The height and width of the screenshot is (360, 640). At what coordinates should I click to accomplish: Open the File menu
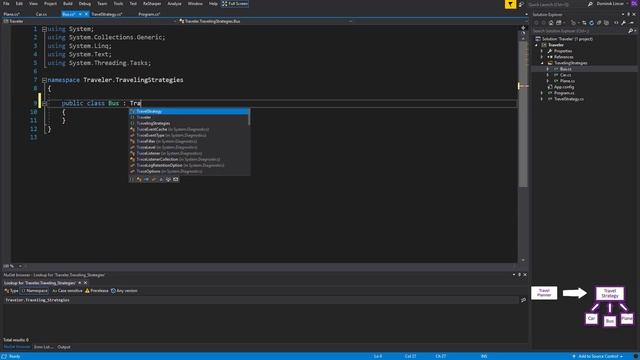[6, 4]
